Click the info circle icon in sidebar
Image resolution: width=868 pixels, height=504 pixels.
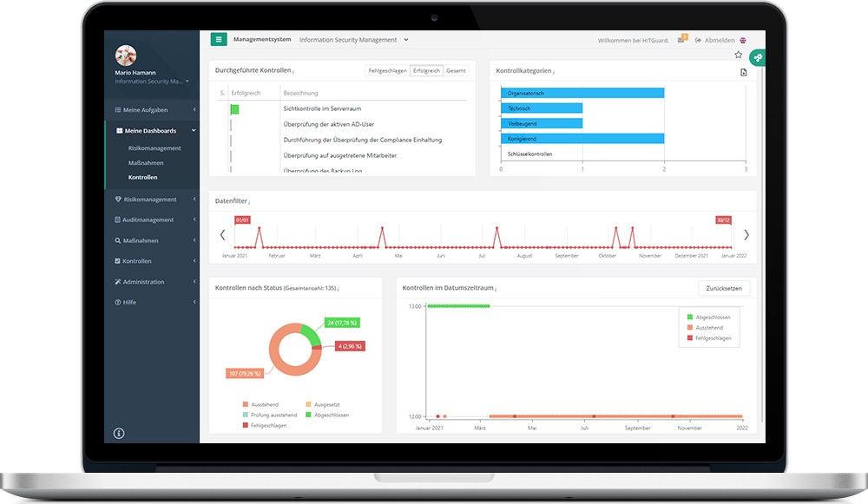(x=118, y=433)
